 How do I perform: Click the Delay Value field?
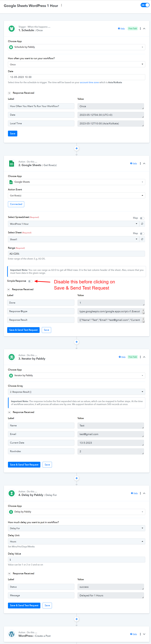click(x=76, y=560)
